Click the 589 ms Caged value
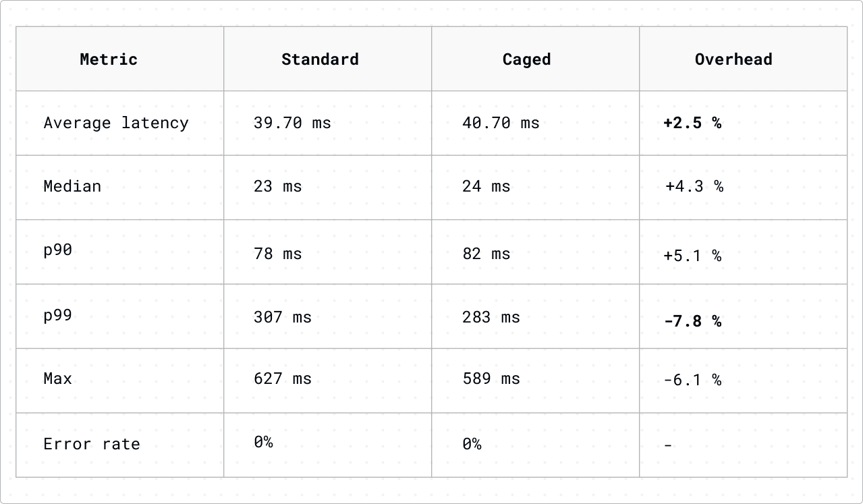Image resolution: width=863 pixels, height=504 pixels. pos(491,379)
